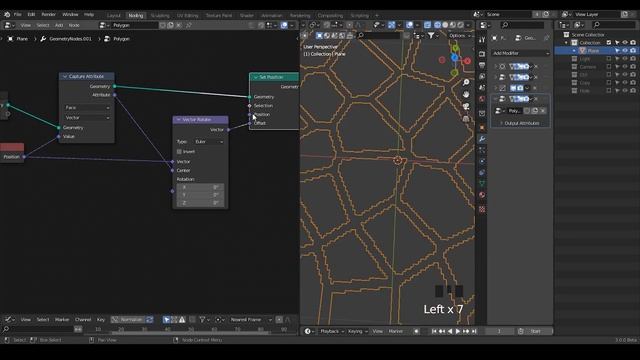Open Tool properties tab
Screen dimensions: 640x360
(x=482, y=40)
